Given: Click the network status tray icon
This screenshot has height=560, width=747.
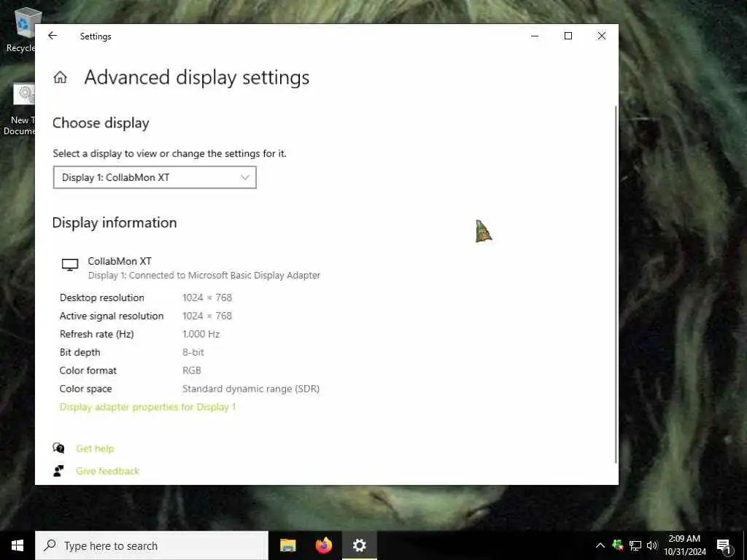Looking at the screenshot, I should (x=635, y=545).
